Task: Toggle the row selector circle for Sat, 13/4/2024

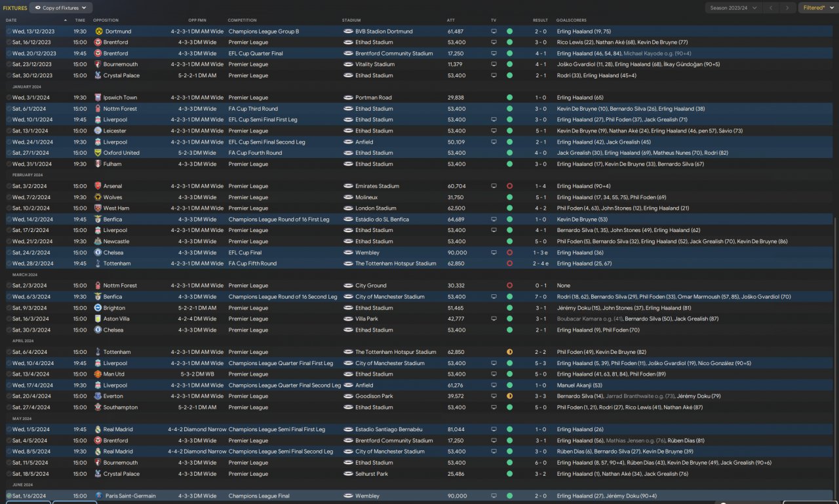Action: pos(9,374)
